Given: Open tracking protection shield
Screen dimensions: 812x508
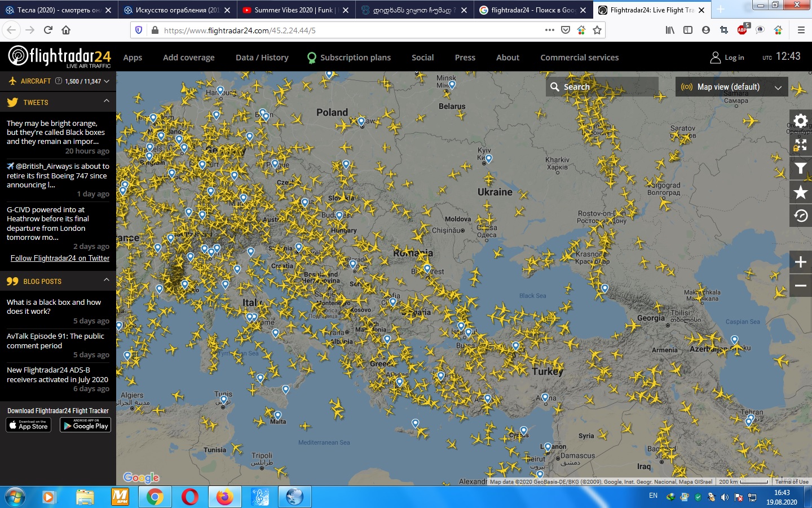Looking at the screenshot, I should click(x=139, y=30).
